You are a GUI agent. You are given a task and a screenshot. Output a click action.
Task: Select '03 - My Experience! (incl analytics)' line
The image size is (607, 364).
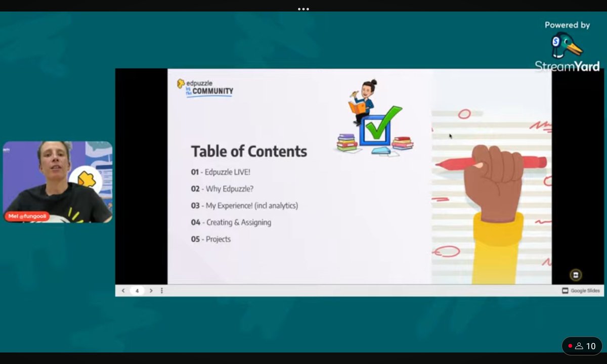coord(244,206)
